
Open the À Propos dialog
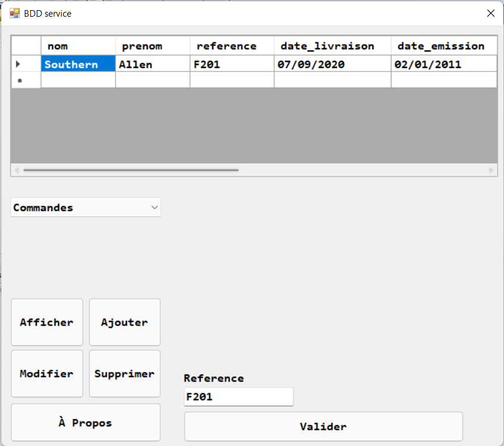tap(85, 422)
